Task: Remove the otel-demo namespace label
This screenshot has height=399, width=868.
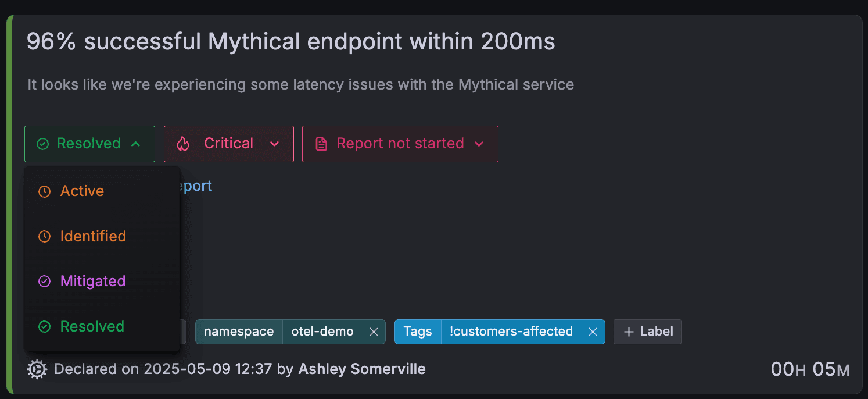Action: [374, 332]
